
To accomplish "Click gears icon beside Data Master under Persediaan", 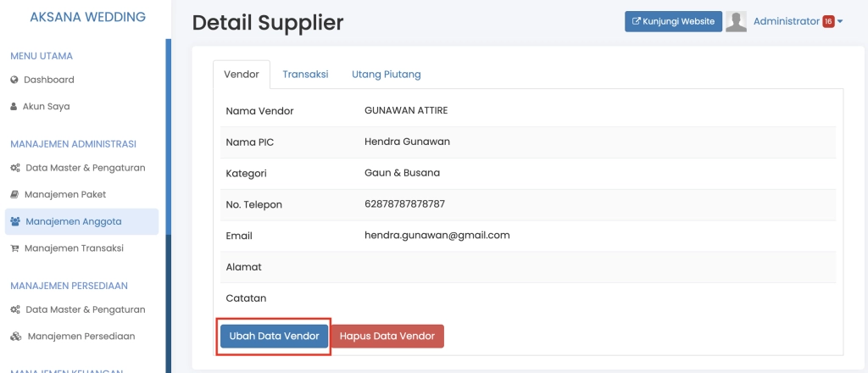I will click(x=15, y=309).
